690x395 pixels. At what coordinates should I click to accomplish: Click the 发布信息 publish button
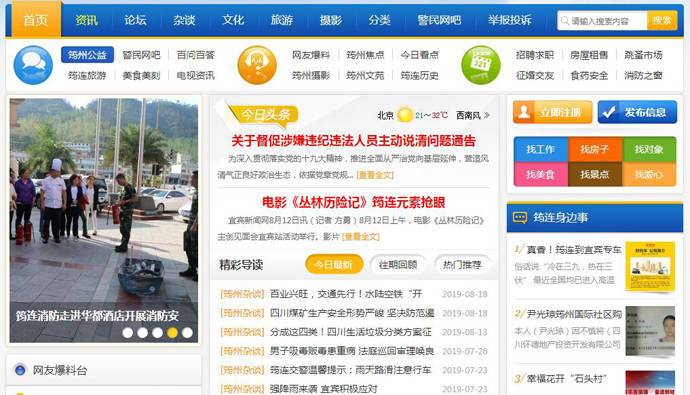(637, 112)
